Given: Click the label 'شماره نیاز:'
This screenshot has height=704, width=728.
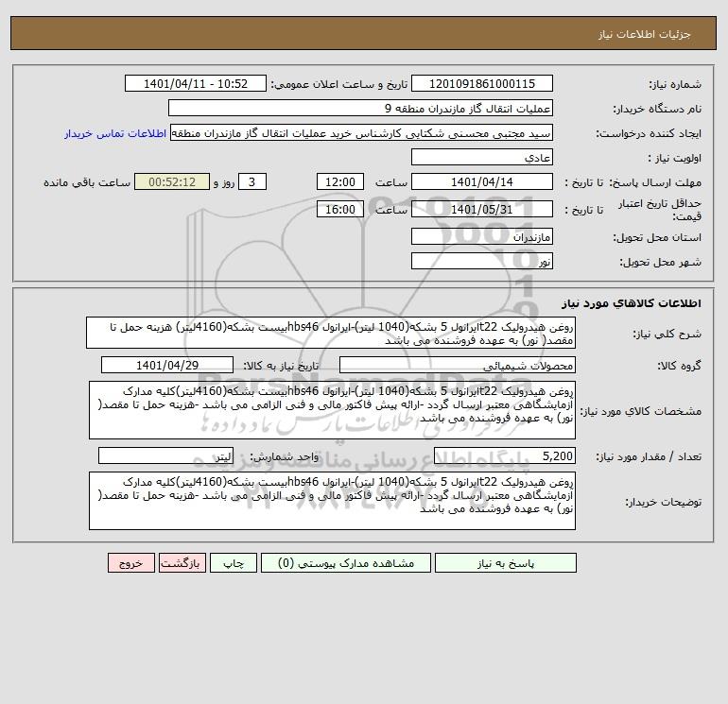Looking at the screenshot, I should [x=675, y=84].
